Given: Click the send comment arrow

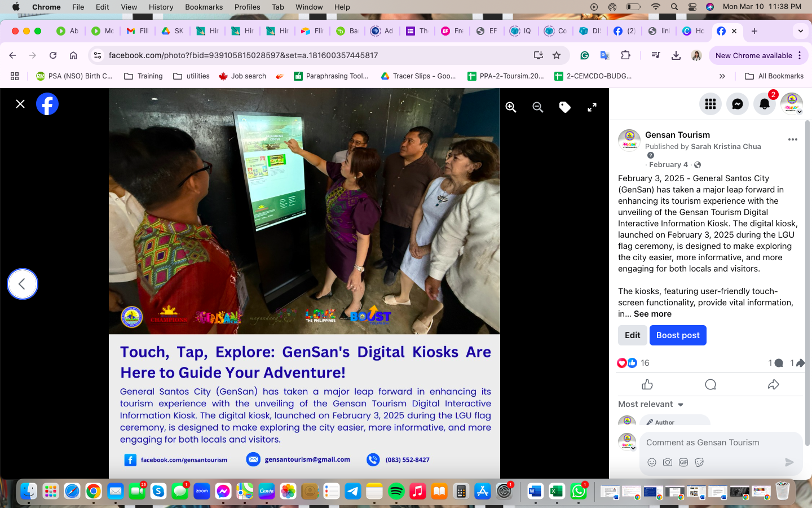Looking at the screenshot, I should tap(789, 462).
